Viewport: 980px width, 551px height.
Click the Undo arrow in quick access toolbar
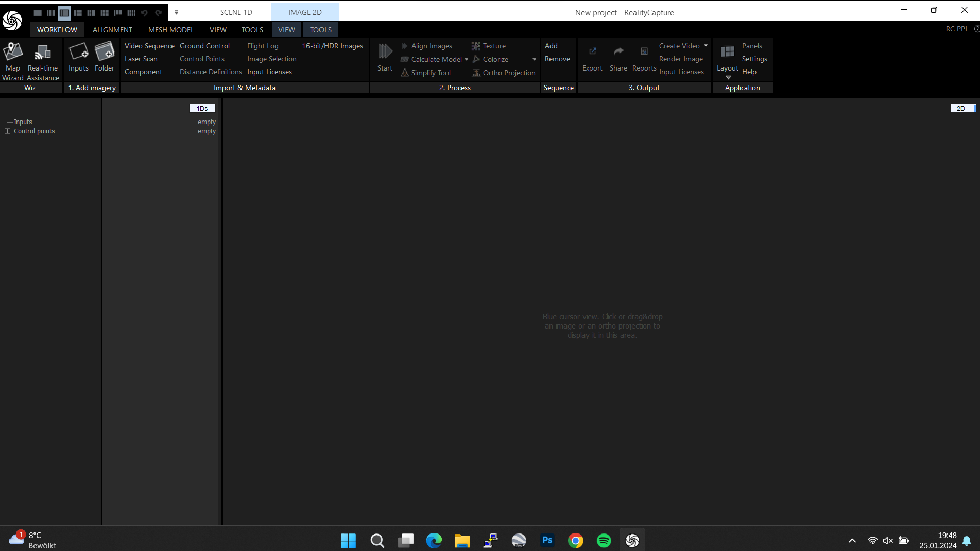[145, 13]
